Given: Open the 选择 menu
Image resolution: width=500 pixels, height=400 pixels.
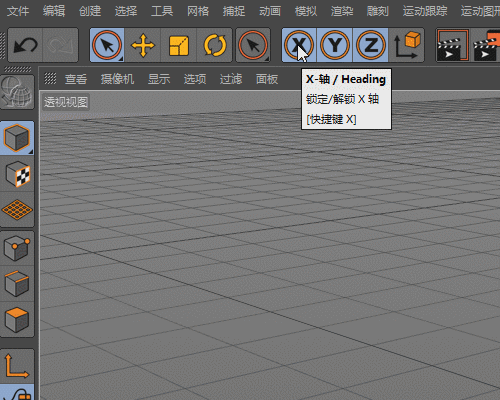Looking at the screenshot, I should tap(126, 11).
